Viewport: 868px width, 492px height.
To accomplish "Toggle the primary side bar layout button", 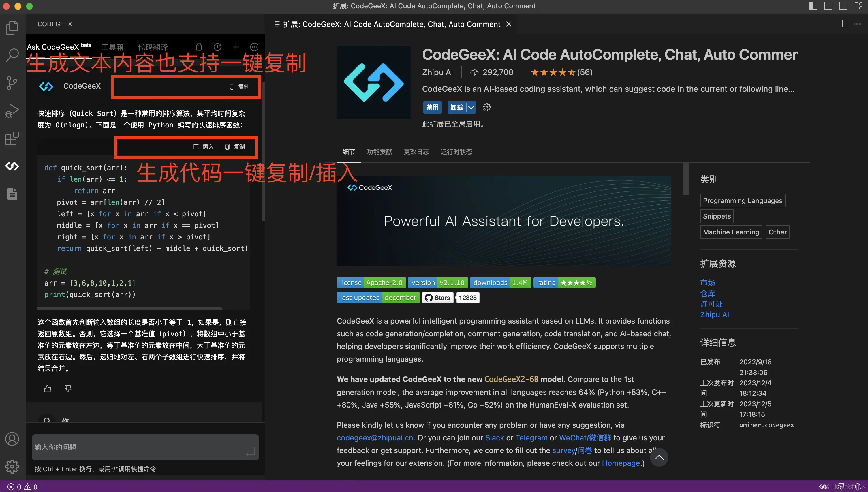I will click(x=813, y=6).
